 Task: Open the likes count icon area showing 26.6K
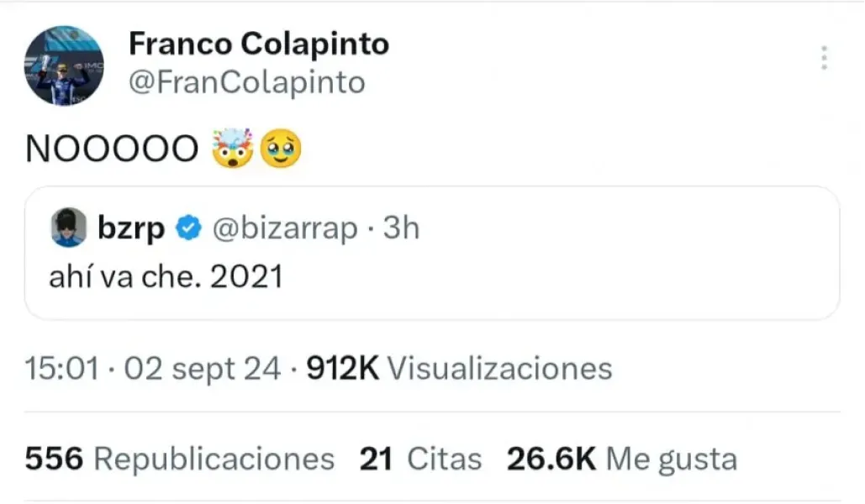[547, 458]
